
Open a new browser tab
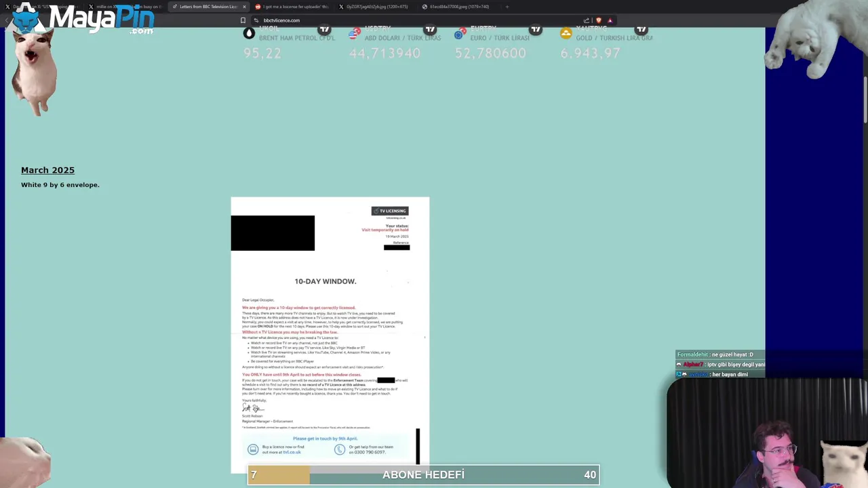(507, 7)
